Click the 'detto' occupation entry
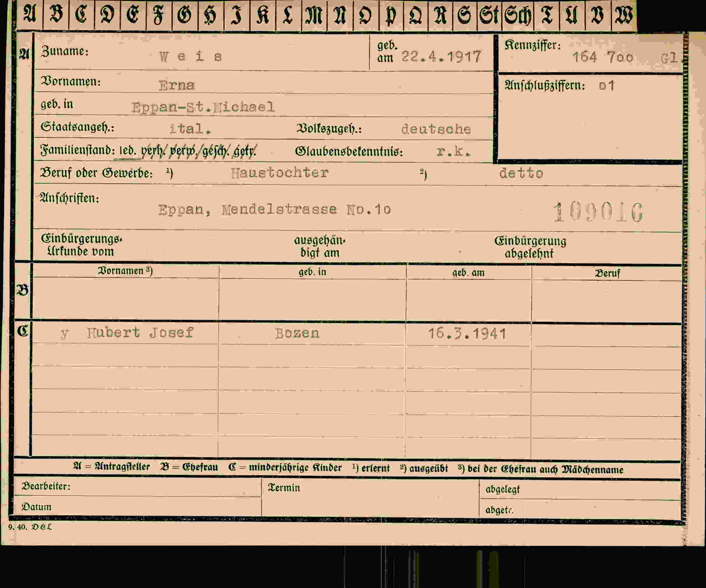706x588 pixels. pyautogui.click(x=521, y=173)
